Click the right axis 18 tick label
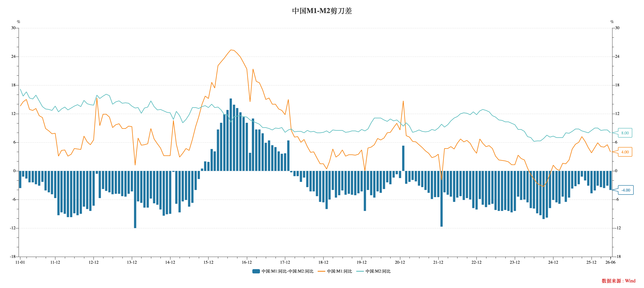 tap(617, 85)
